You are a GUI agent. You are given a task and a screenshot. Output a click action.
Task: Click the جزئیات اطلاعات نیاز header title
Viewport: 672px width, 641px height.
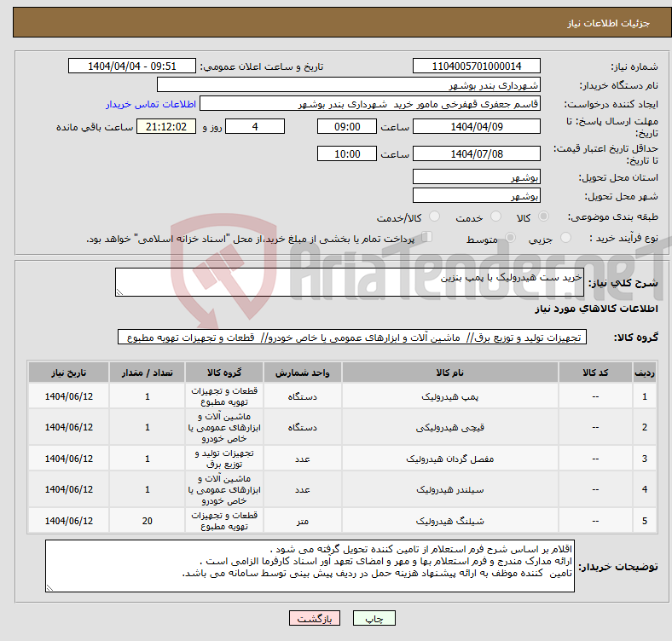point(609,23)
